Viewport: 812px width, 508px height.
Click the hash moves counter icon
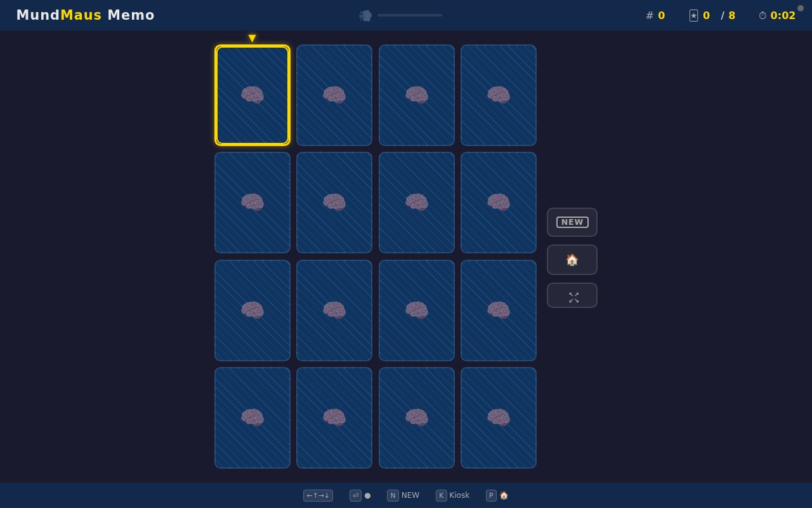(x=650, y=15)
